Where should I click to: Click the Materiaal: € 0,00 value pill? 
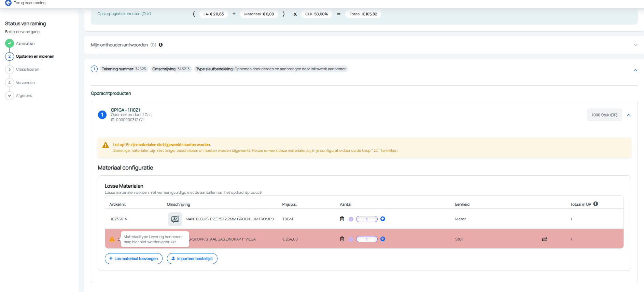[259, 14]
